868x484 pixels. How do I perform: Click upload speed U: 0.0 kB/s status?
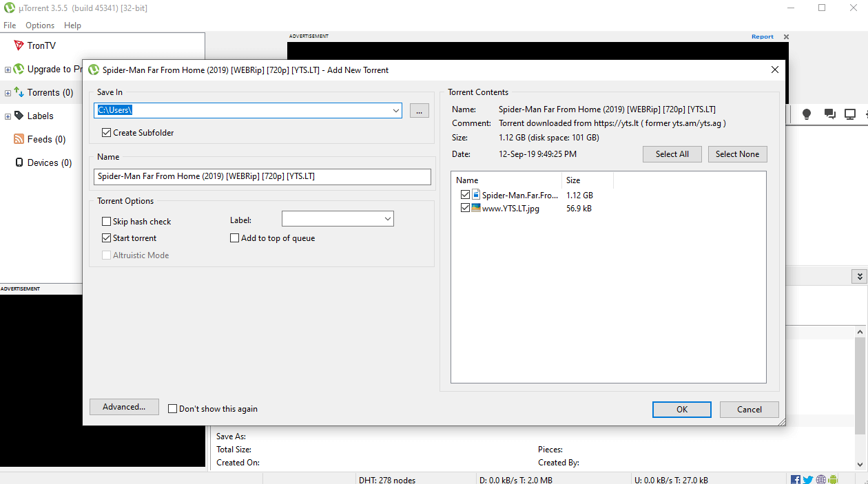[671, 480]
